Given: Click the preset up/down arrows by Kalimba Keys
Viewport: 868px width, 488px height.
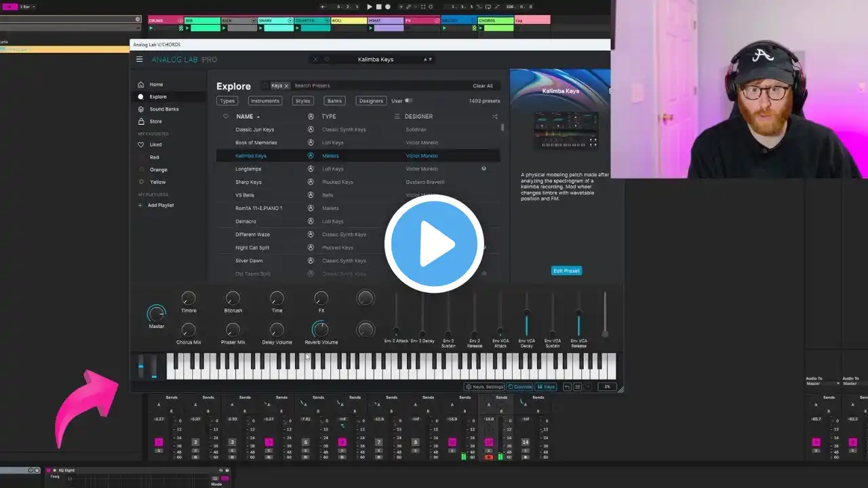Looking at the screenshot, I should click(x=427, y=59).
